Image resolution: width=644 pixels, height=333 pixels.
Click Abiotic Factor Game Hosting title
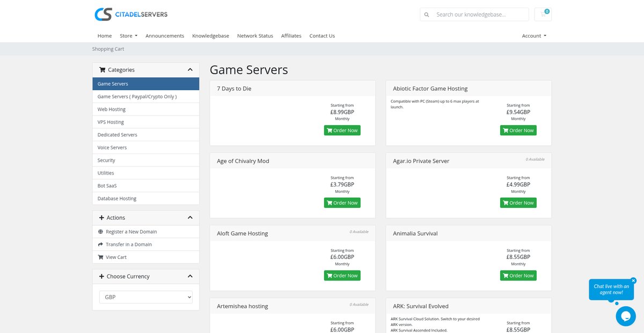click(430, 89)
